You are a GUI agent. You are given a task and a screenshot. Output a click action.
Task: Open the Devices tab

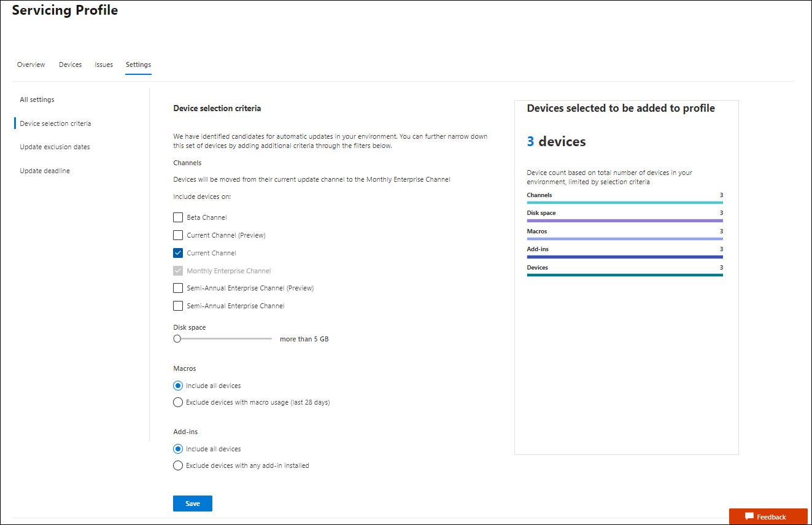tap(70, 64)
